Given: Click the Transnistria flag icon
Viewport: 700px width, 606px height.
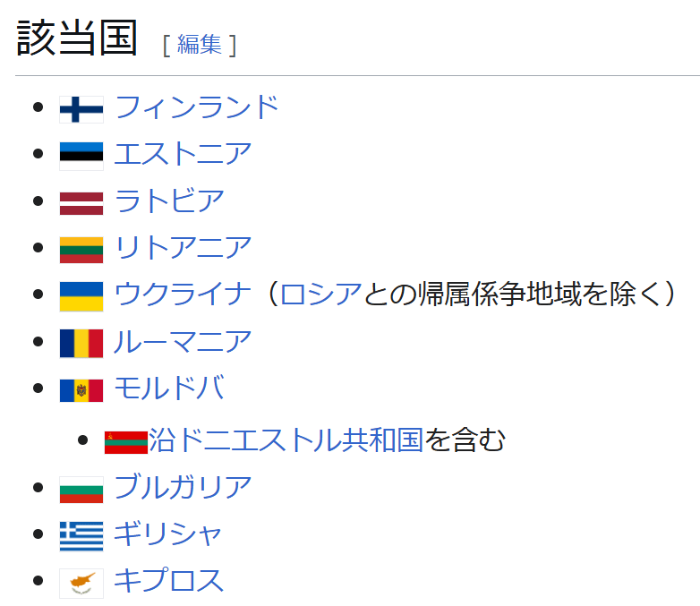Looking at the screenshot, I should click(x=125, y=441).
